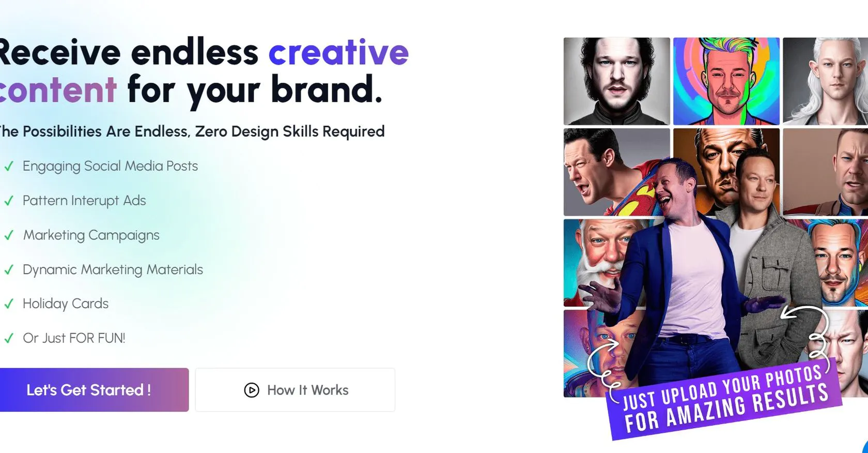Screen dimensions: 868x453
Task: Select the checkmark beside Marketing Campaigns
Action: (9, 235)
